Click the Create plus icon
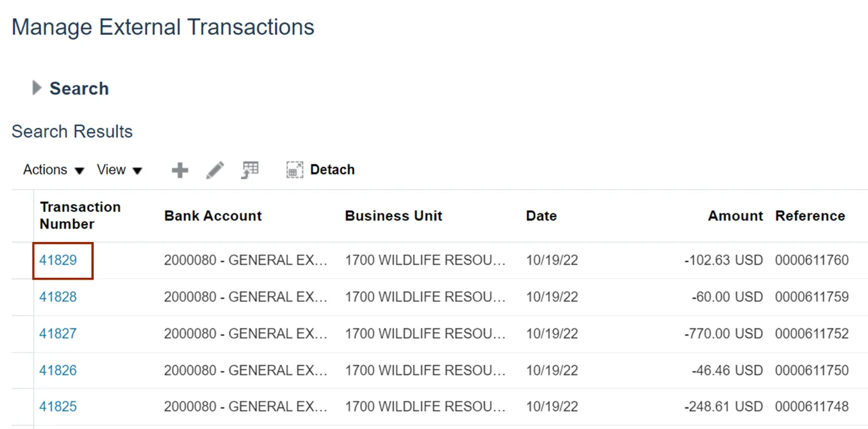Image resolution: width=868 pixels, height=429 pixels. 180,170
